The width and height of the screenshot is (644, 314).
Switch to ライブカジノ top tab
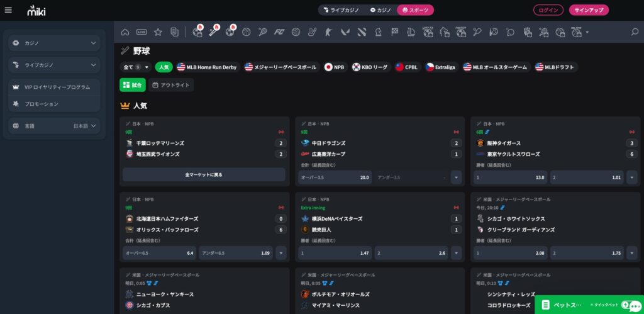click(340, 10)
